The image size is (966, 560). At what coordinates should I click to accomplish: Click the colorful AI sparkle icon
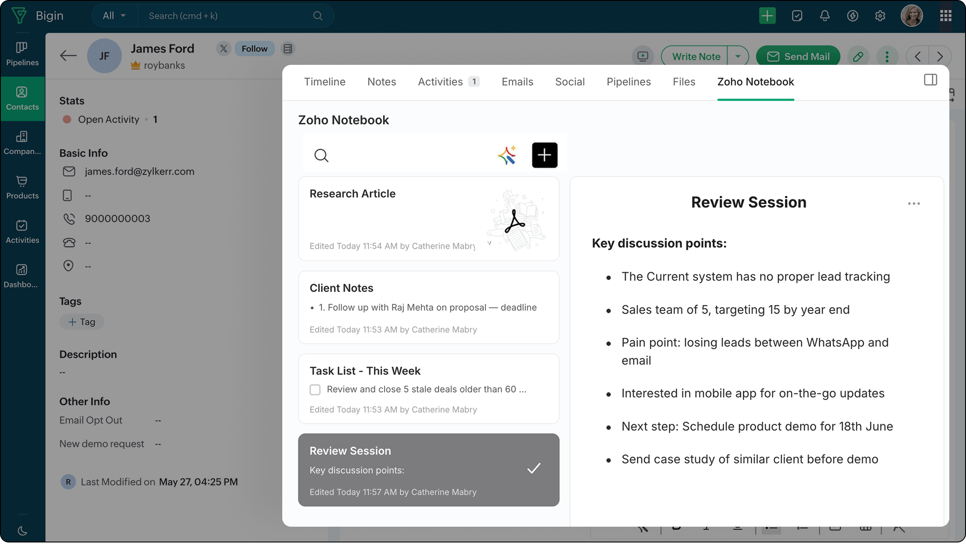pyautogui.click(x=507, y=155)
